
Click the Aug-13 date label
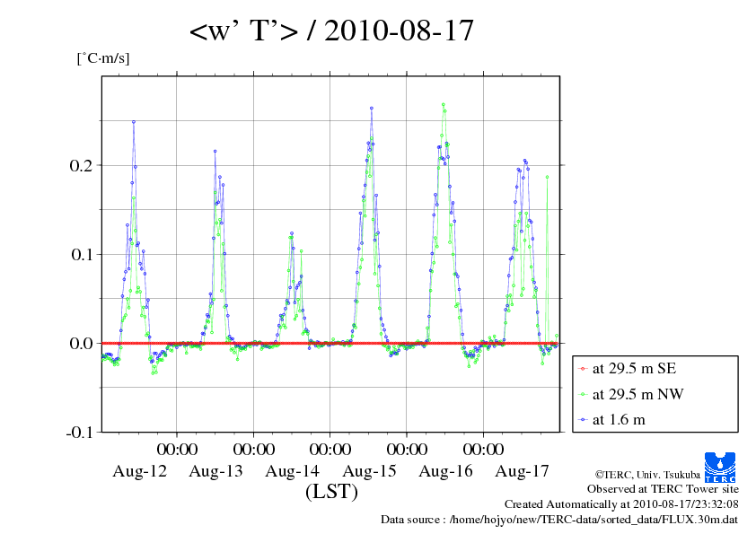point(215,471)
